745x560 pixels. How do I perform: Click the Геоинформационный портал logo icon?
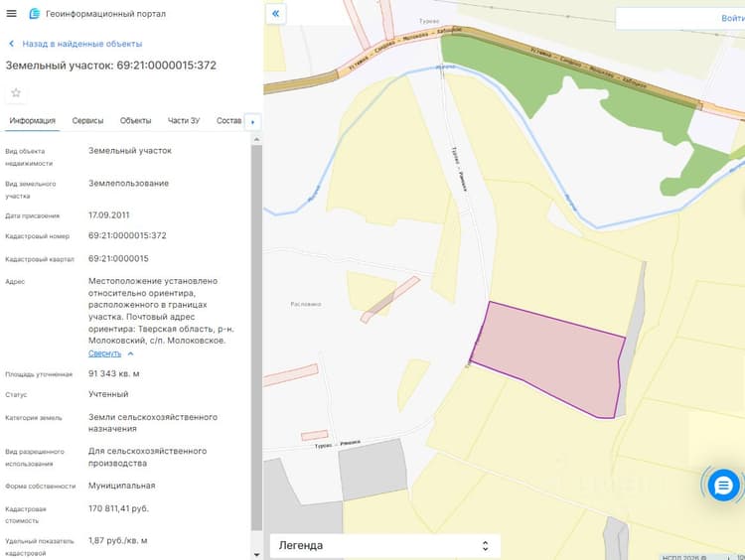pyautogui.click(x=34, y=14)
